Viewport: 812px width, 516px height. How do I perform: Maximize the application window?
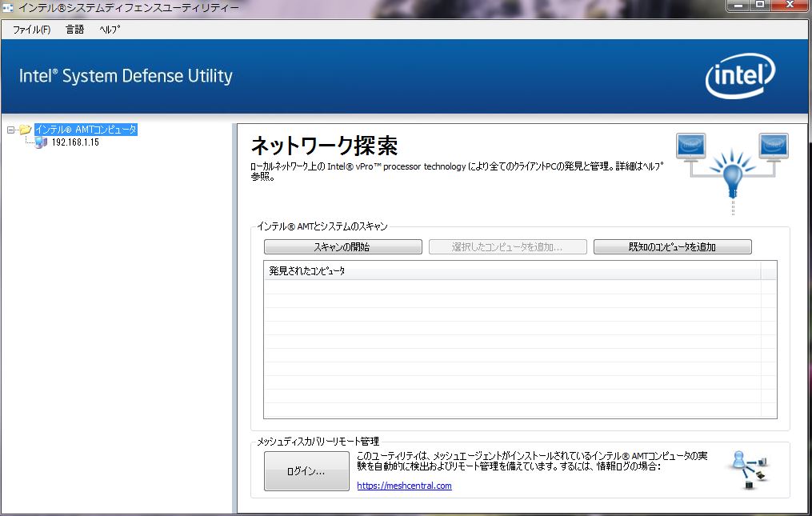760,6
